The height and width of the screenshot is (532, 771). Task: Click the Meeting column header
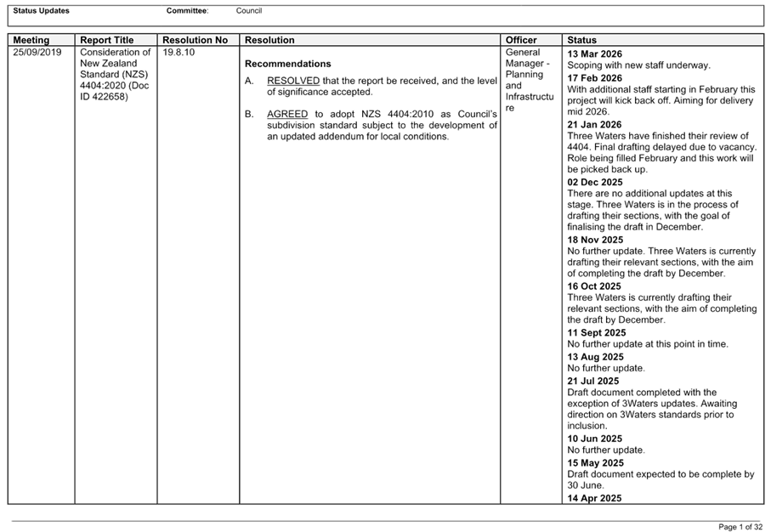31,40
